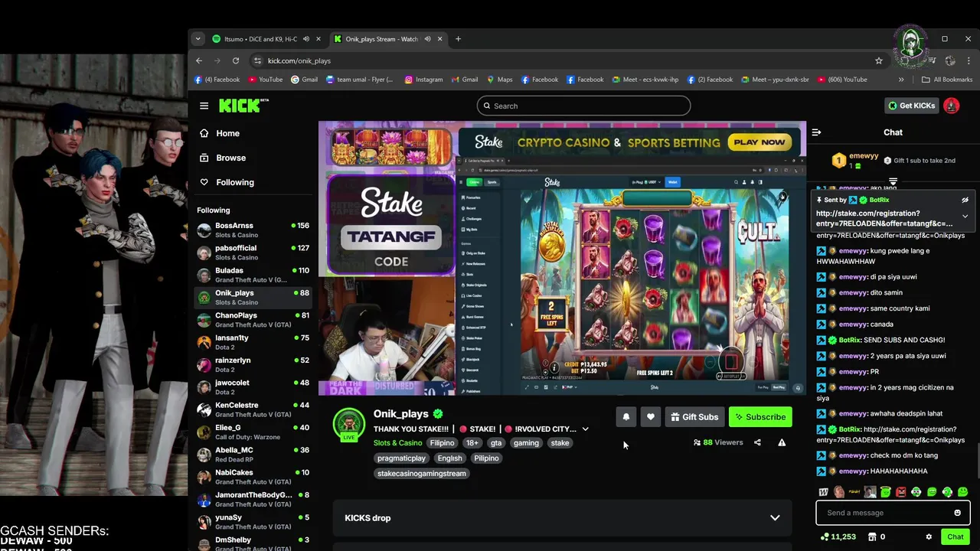This screenshot has width=980, height=551.
Task: Click the Gift Subs button
Action: point(694,417)
